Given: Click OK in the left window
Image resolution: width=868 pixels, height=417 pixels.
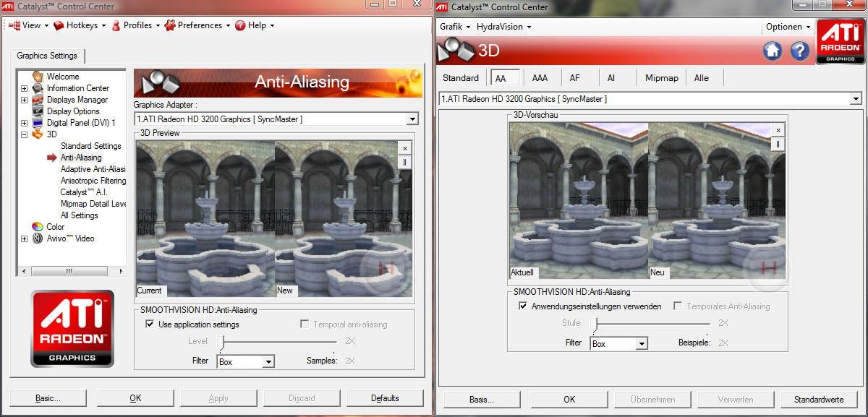Looking at the screenshot, I should pyautogui.click(x=135, y=398).
